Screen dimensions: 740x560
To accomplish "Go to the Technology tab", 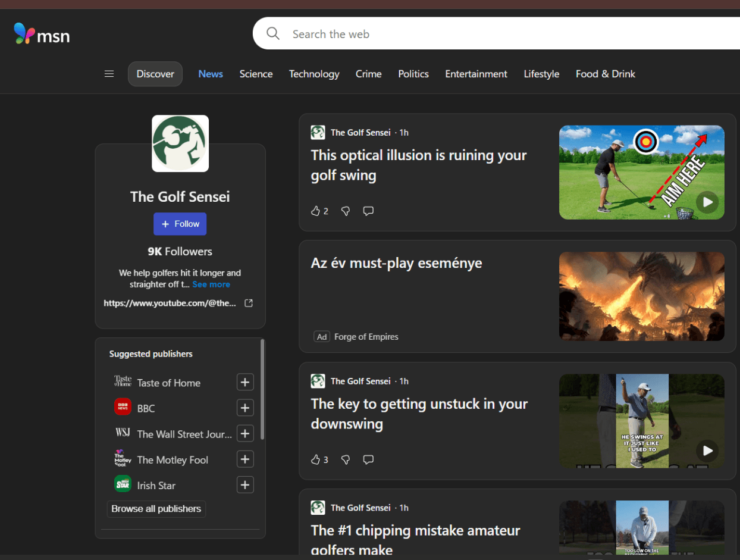I will pos(314,74).
